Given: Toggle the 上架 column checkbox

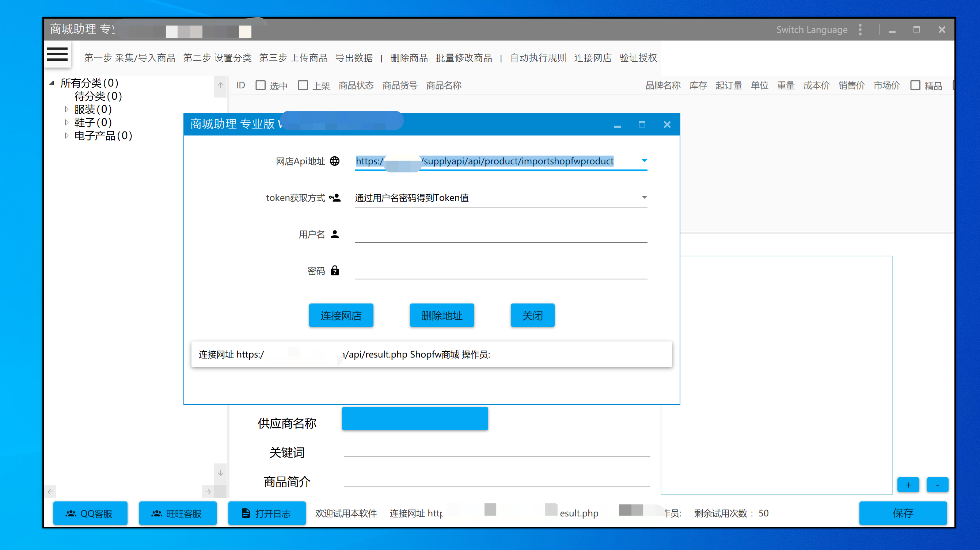Looking at the screenshot, I should [303, 85].
